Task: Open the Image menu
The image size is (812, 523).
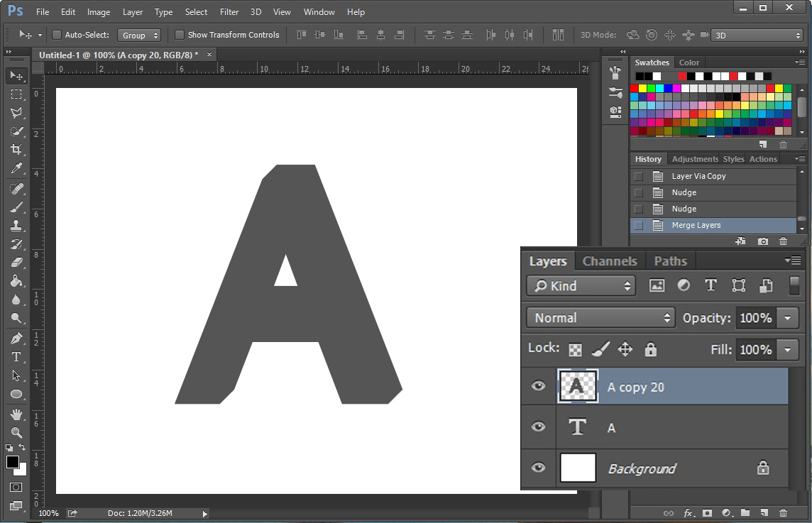Action: [99, 12]
